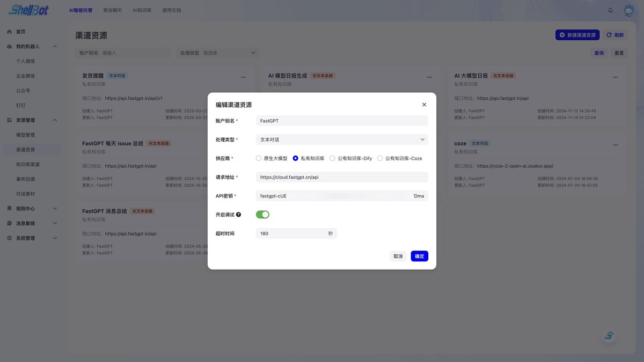Open 事件回调 in the sidebar
The width and height of the screenshot is (644, 362).
click(x=32, y=179)
